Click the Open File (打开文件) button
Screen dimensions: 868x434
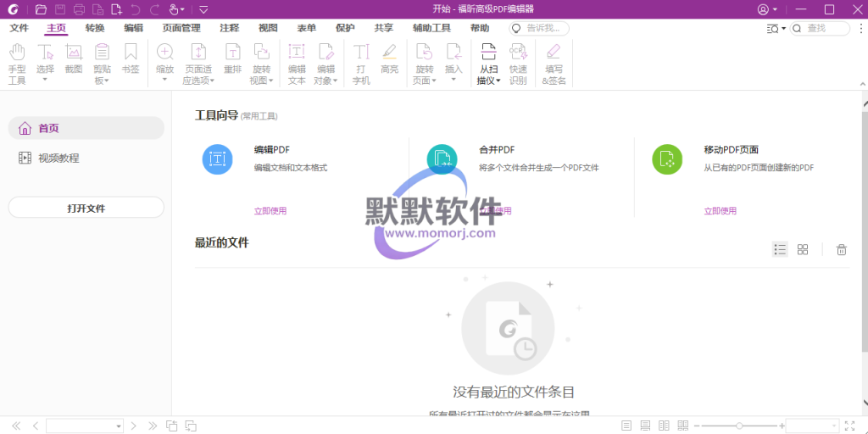(86, 208)
